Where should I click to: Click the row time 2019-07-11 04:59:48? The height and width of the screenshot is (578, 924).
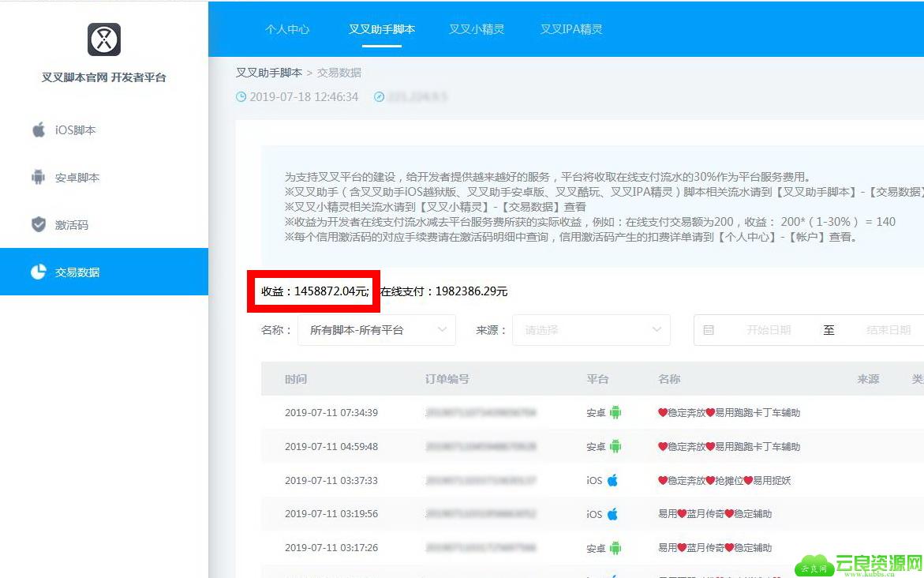331,446
